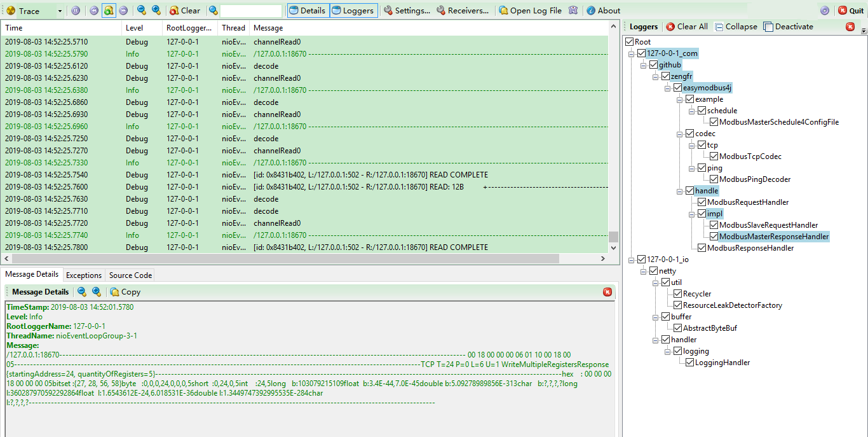Uncheck the ModbusPingDecoder checkbox
Viewport: 868px width, 437px height.
point(714,179)
